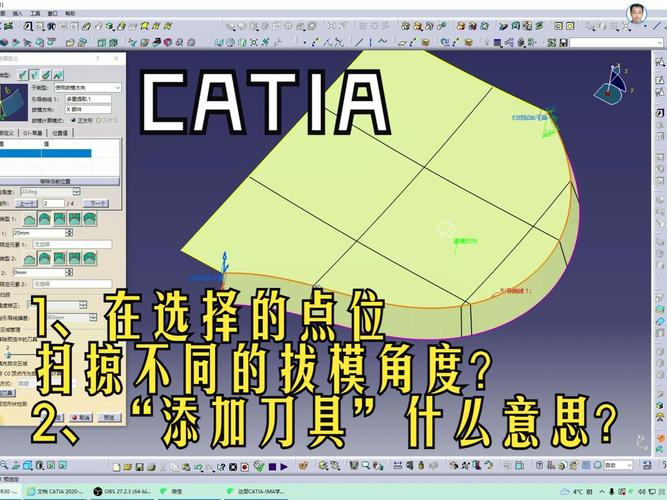Adjust the length 2 spinner arrows

(x=69, y=272)
